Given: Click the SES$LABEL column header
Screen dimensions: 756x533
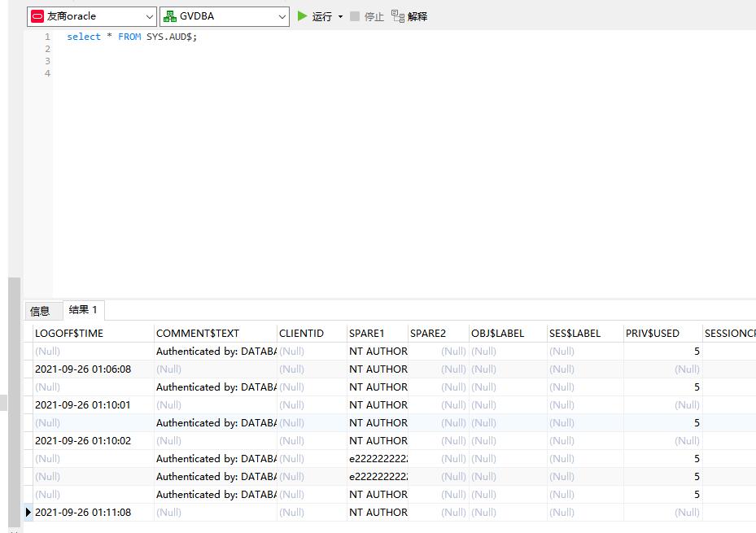Looking at the screenshot, I should click(x=585, y=333).
